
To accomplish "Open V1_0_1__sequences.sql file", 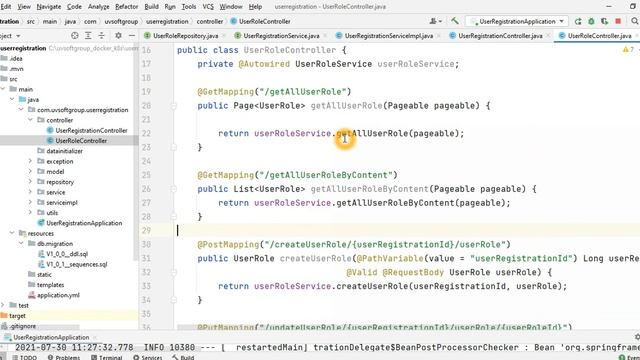I will coord(77,264).
